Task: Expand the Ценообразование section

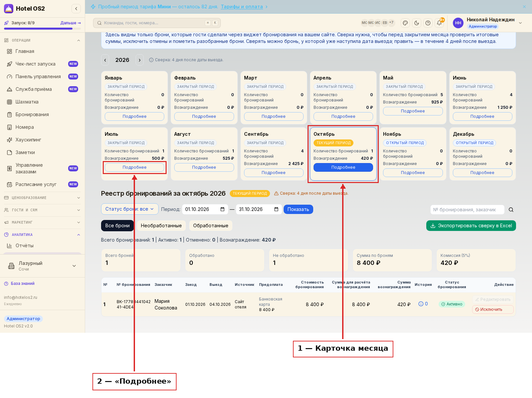Action: (43, 198)
